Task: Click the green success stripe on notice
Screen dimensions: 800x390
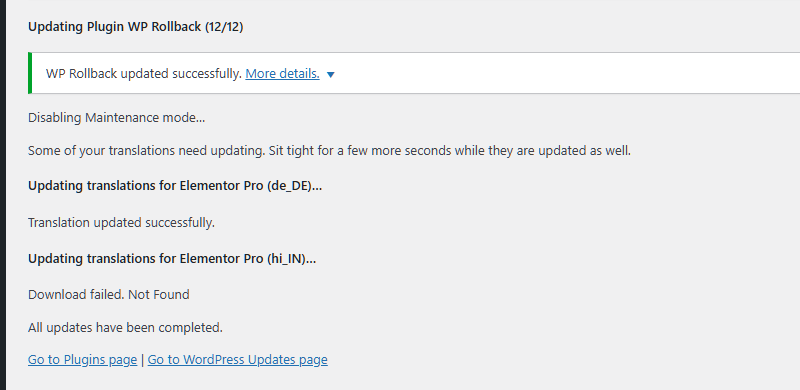Action: [x=30, y=73]
